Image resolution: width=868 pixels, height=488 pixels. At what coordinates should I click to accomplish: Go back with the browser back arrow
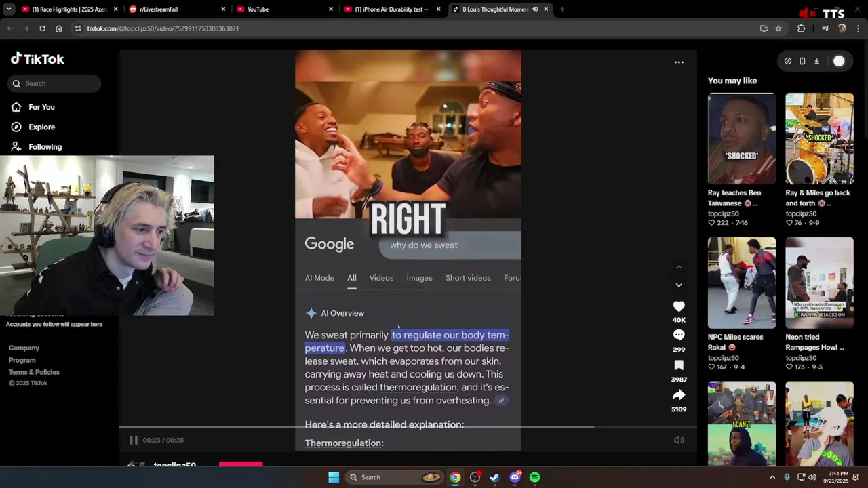click(x=9, y=28)
